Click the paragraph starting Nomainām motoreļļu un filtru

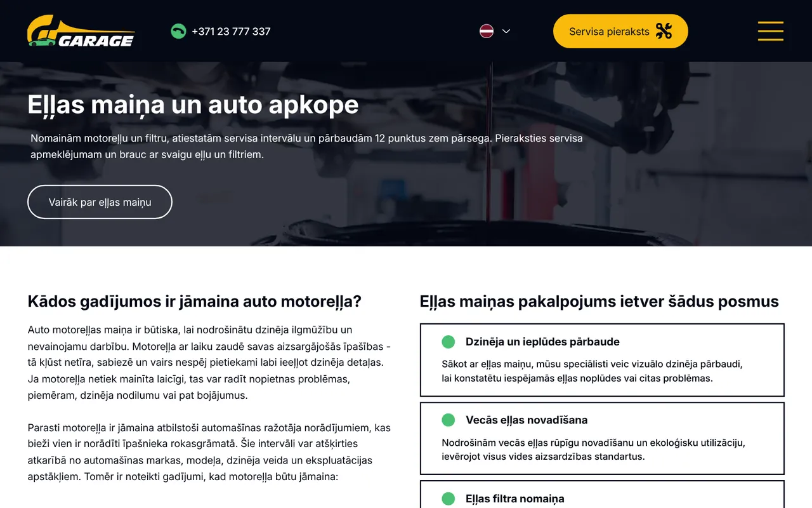point(306,146)
